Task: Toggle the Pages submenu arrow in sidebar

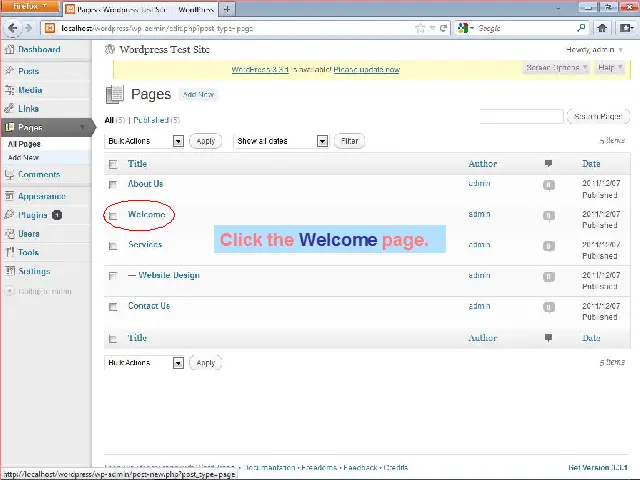Action: click(82, 127)
